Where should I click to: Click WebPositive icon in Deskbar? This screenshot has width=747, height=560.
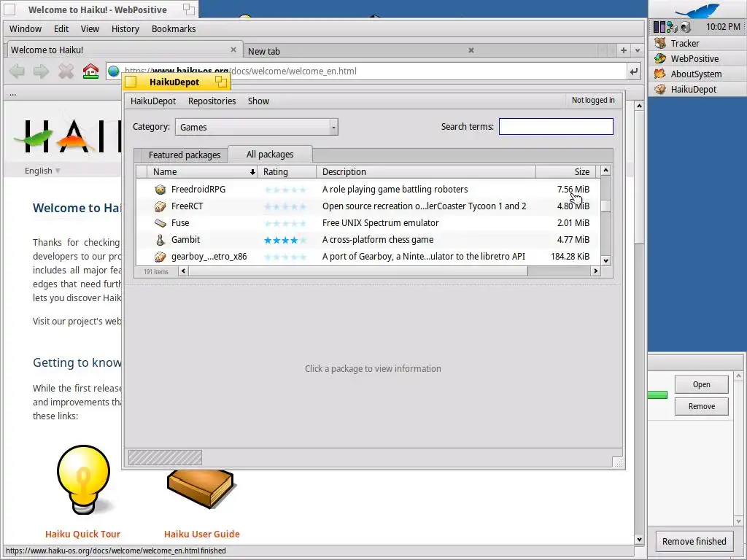659,58
